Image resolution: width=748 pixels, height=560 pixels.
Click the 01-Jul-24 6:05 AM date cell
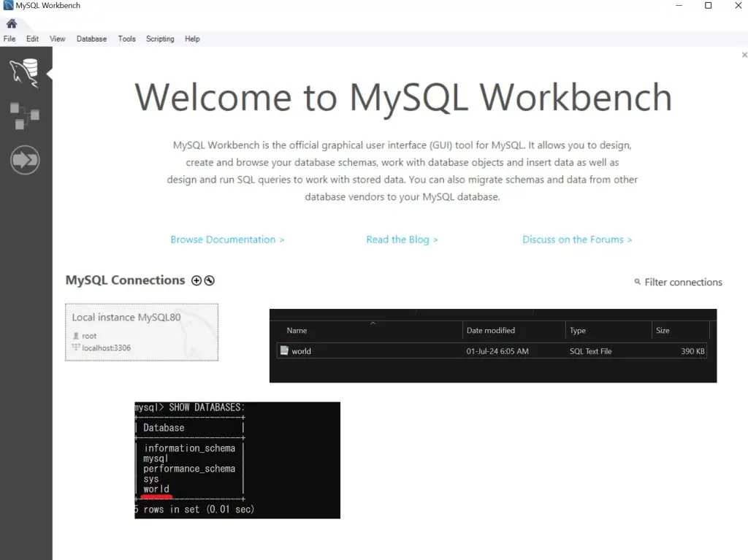497,351
